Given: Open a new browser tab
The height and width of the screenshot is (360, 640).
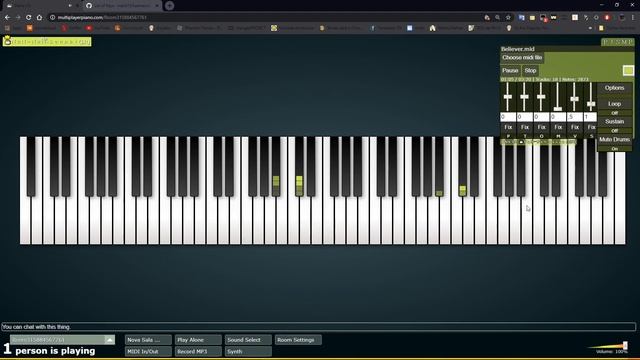Looking at the screenshot, I should [x=170, y=6].
